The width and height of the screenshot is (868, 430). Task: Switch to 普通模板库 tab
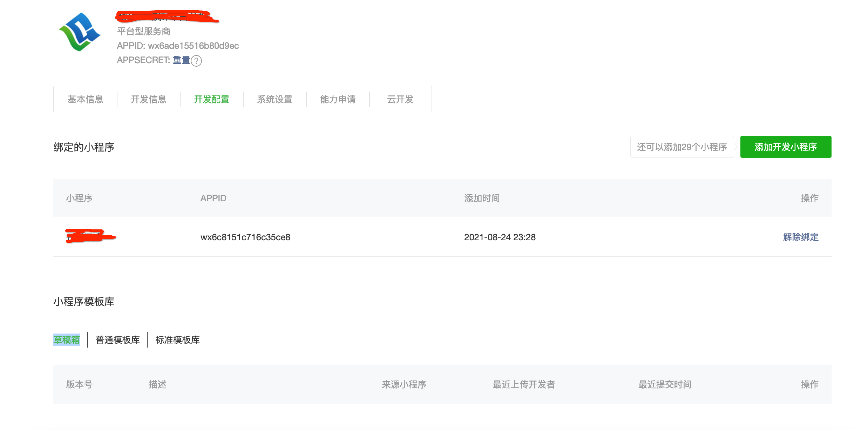click(x=117, y=340)
